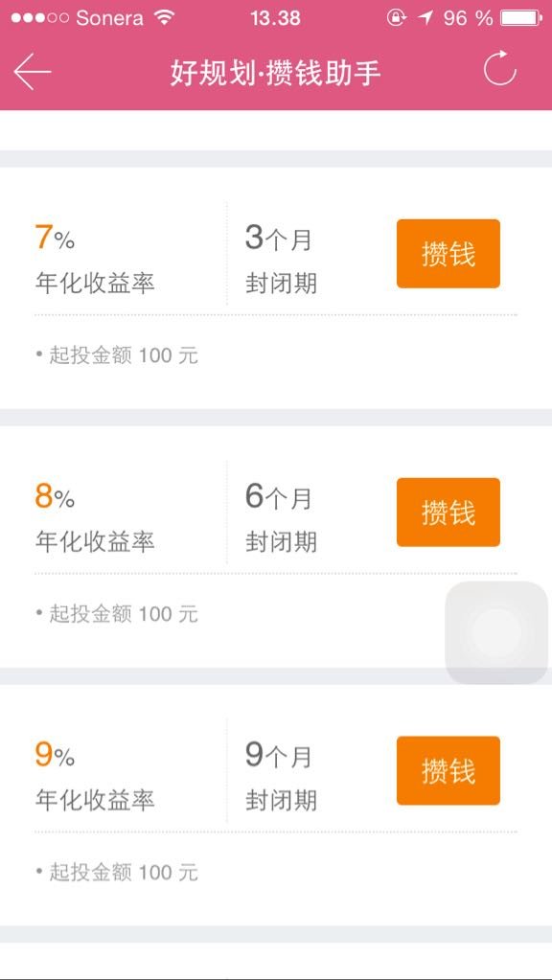Select the 7% 年化收益率 rate
The image size is (552, 980).
pos(95,260)
